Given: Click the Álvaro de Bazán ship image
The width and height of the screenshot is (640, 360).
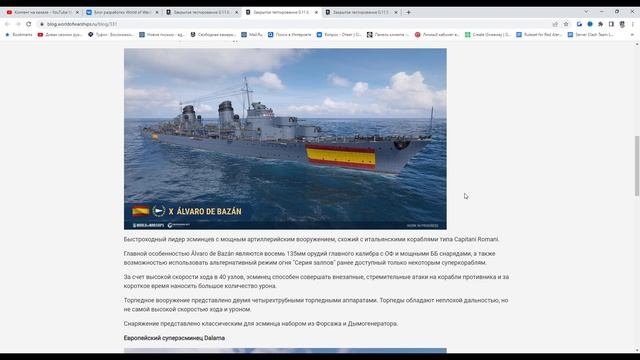Looking at the screenshot, I should [285, 139].
